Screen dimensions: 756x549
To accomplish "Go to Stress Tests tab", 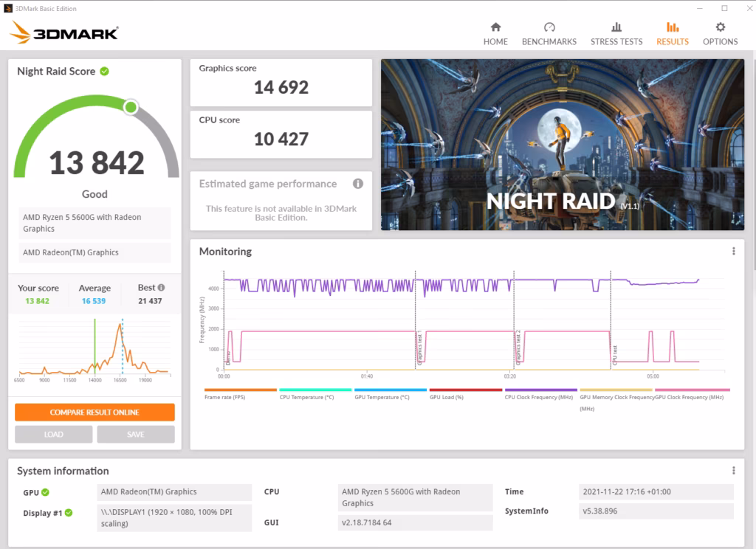I will (x=616, y=34).
